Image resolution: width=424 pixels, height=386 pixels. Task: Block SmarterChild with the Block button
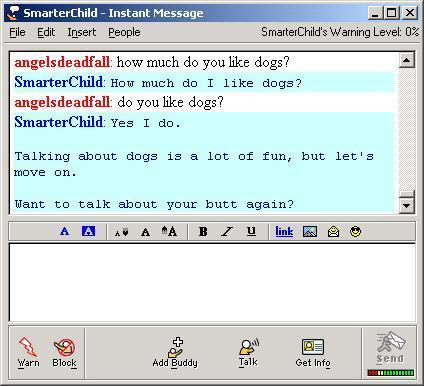tap(64, 352)
